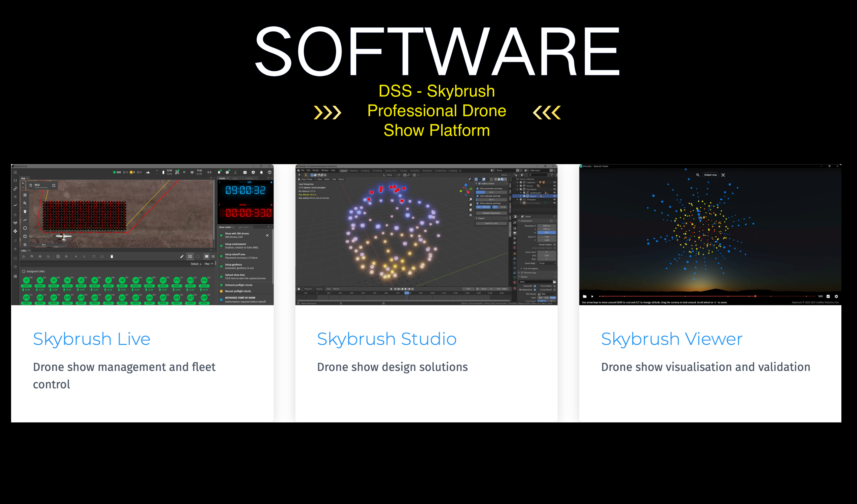Switch UAVs panel to grid layout icon

206,257
